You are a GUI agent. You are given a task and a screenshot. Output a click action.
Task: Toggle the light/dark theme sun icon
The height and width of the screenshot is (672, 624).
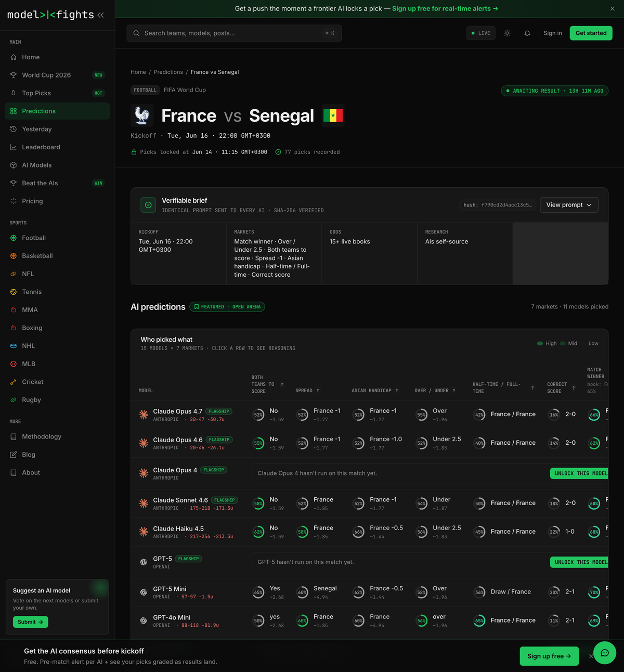tap(507, 33)
